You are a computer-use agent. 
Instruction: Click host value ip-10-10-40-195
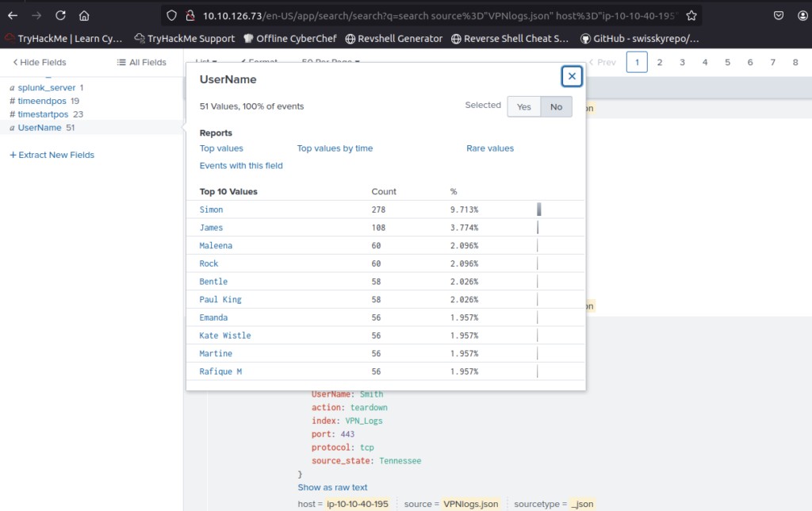358,504
